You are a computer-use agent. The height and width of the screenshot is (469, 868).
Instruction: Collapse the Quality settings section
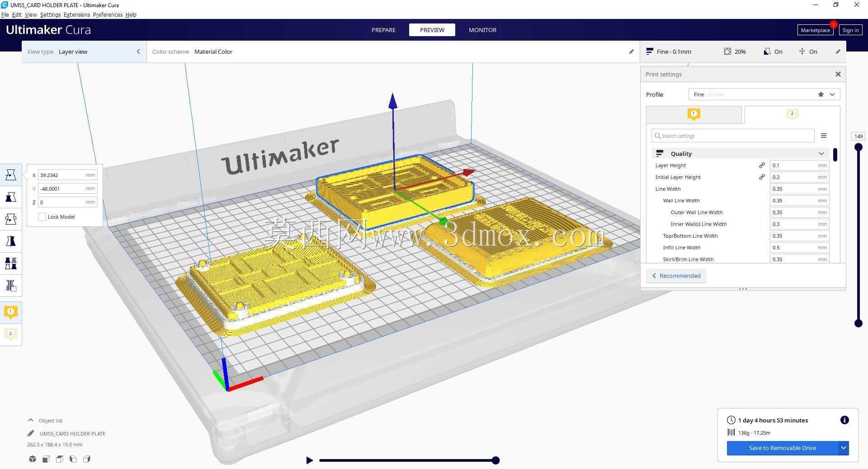point(741,154)
